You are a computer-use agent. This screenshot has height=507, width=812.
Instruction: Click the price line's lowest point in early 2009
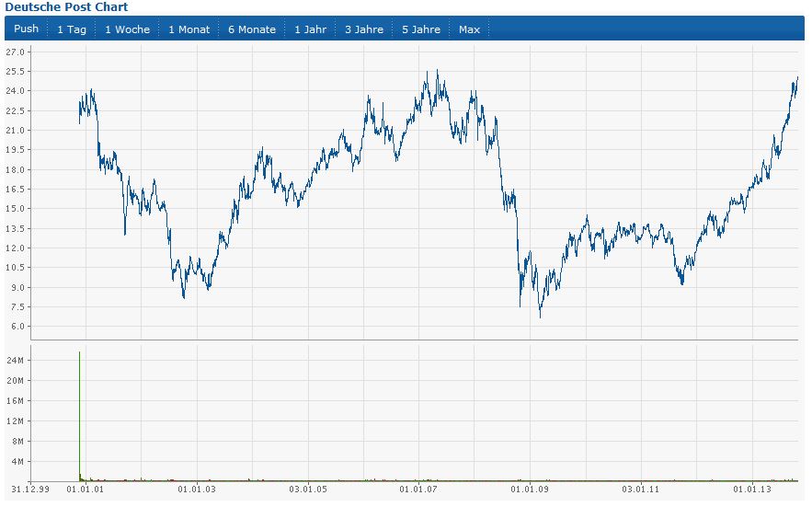coord(540,316)
